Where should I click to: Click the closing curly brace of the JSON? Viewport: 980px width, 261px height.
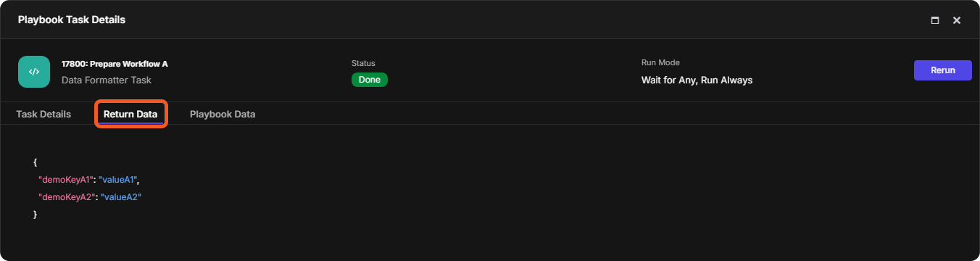tap(35, 215)
